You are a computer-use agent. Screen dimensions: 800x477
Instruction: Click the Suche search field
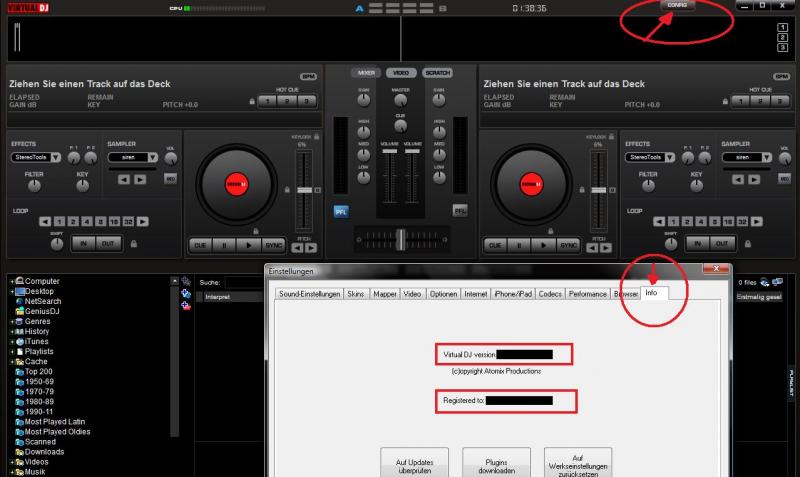click(x=244, y=282)
